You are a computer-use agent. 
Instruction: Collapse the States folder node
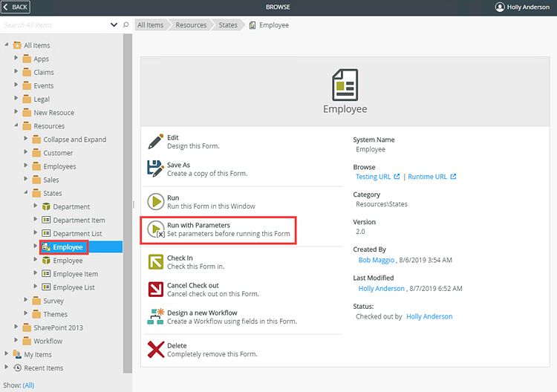26,193
